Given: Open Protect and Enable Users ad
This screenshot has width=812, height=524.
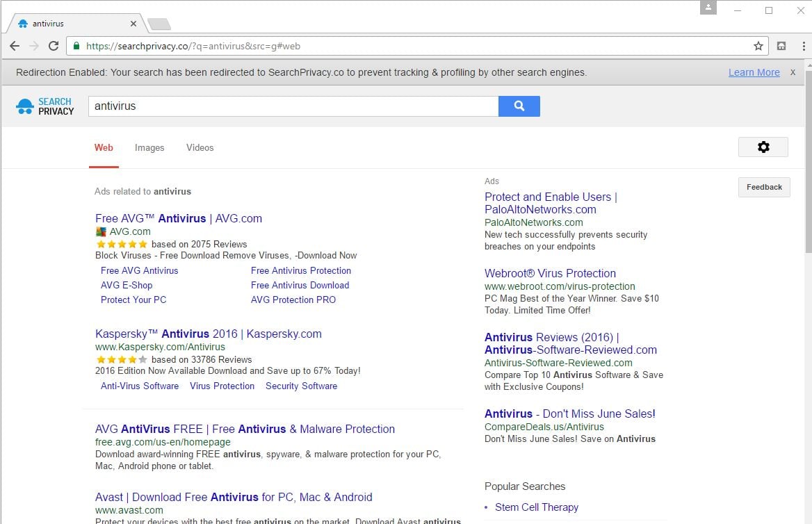Looking at the screenshot, I should pos(551,203).
